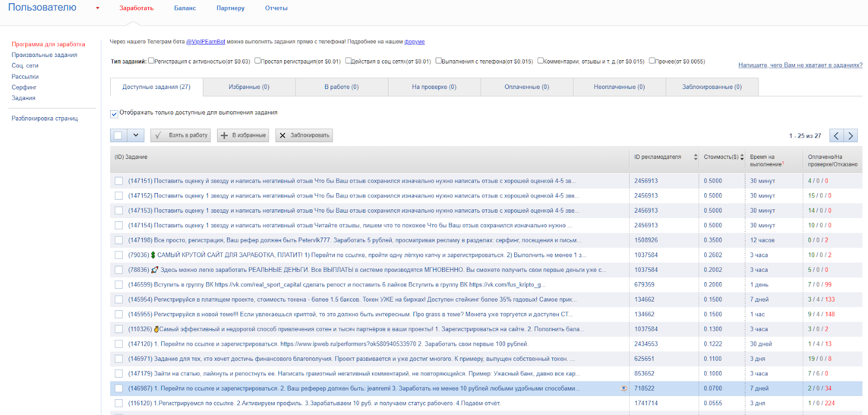This screenshot has width=868, height=415.
Task: Open 'Серфинг' in the left sidebar
Action: [x=24, y=87]
